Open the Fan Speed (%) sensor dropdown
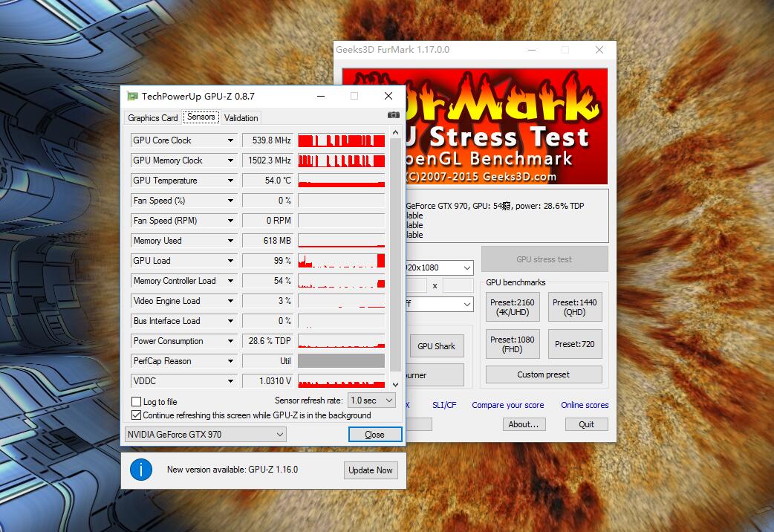This screenshot has height=532, width=774. 230,201
